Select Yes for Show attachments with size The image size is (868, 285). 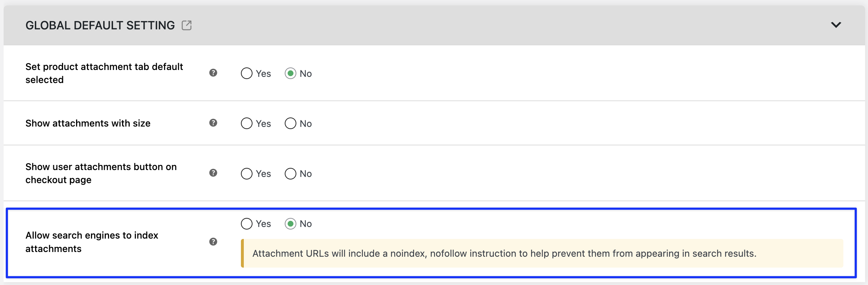247,124
